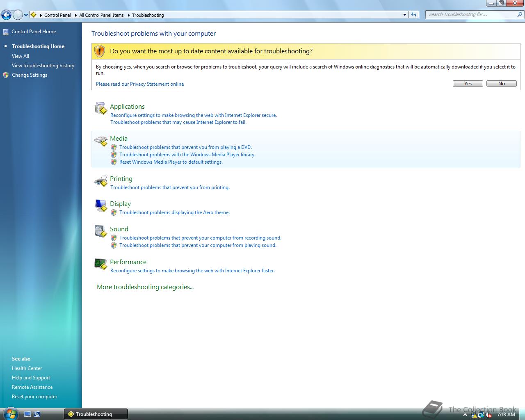Troubleshoot Internet Explorer failing problems
The height and width of the screenshot is (420, 525).
pyautogui.click(x=178, y=122)
